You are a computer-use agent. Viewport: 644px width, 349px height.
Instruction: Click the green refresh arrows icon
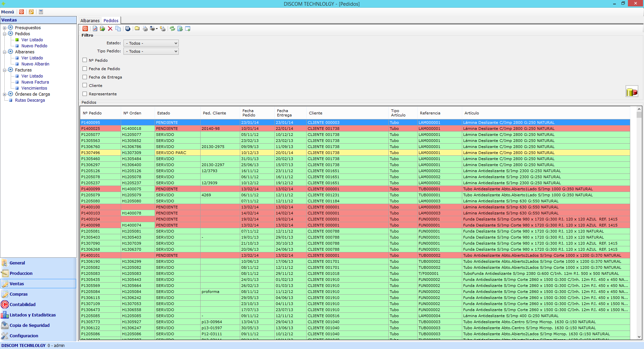click(172, 29)
